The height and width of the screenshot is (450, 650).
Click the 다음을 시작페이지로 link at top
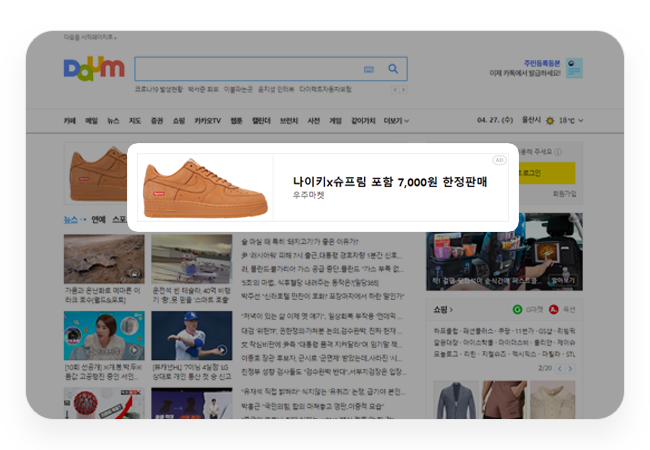click(x=90, y=37)
